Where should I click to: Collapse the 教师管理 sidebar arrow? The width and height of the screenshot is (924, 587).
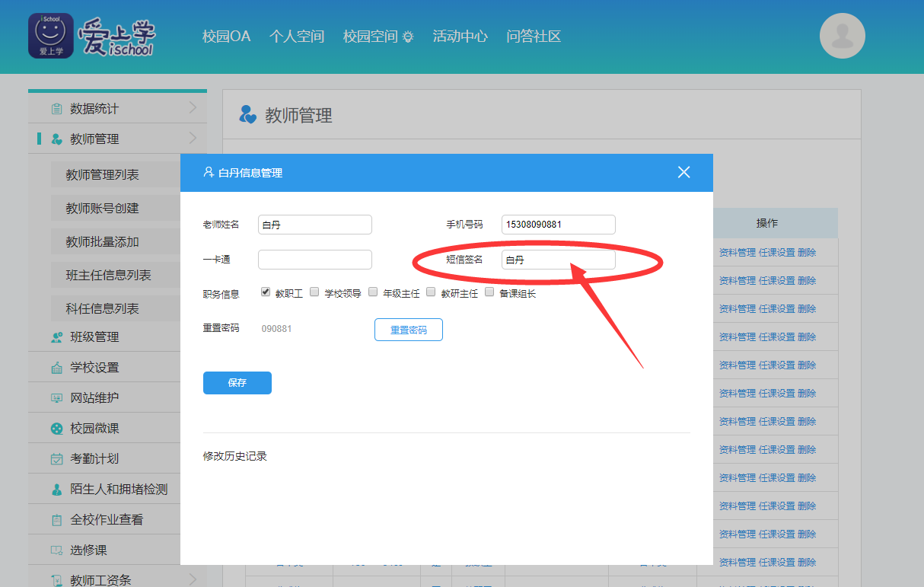[x=193, y=138]
